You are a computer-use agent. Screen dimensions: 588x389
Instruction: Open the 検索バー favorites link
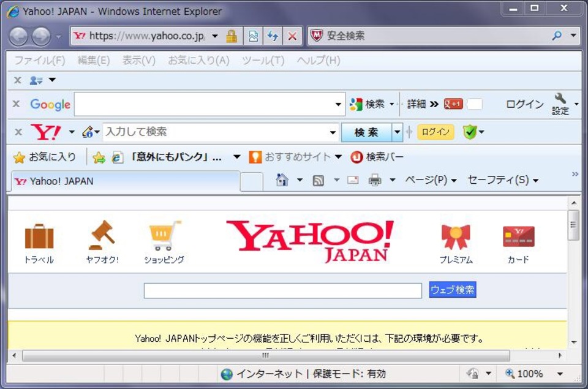pyautogui.click(x=377, y=157)
